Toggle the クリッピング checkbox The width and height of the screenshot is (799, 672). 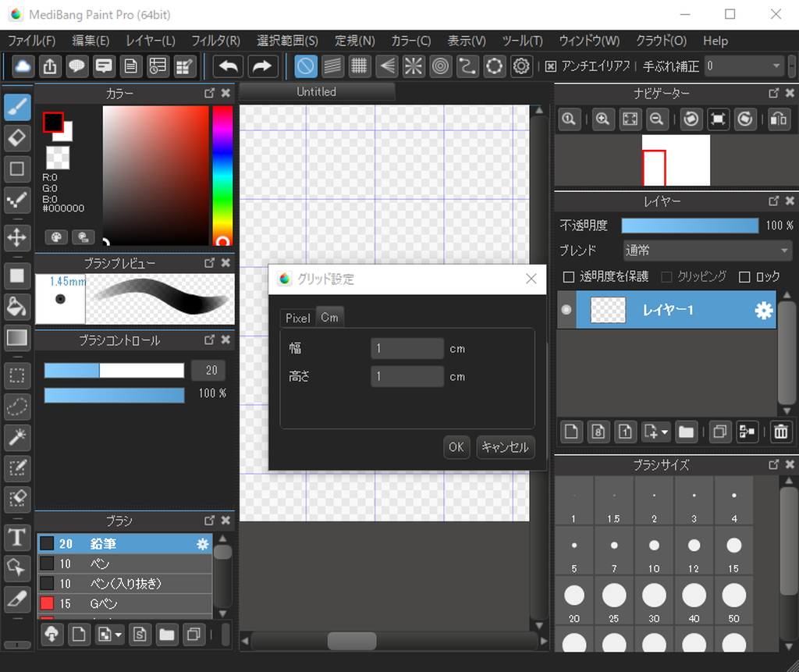666,277
